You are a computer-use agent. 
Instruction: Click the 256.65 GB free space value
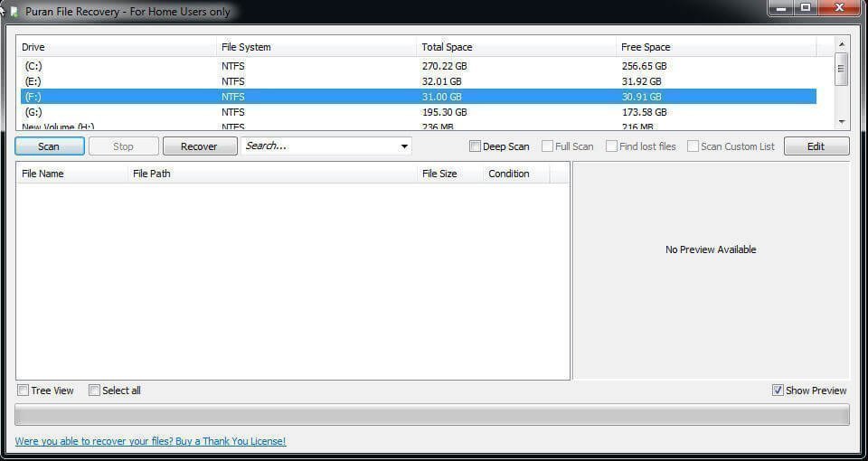tap(644, 66)
